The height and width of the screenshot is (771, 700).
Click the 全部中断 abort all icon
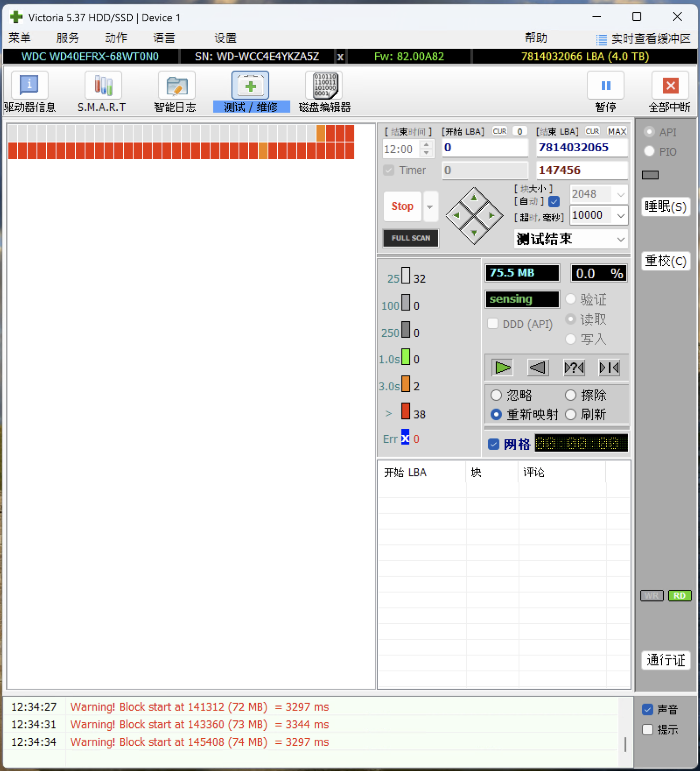pos(670,85)
